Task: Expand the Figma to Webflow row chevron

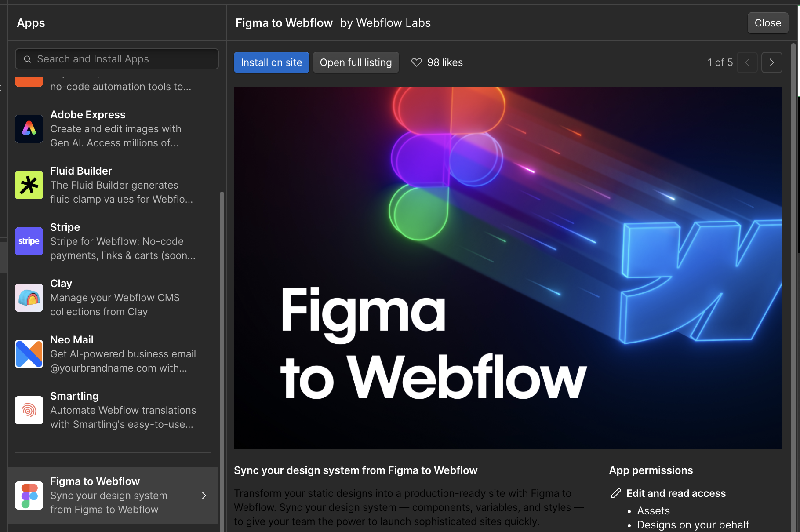Action: pyautogui.click(x=204, y=496)
